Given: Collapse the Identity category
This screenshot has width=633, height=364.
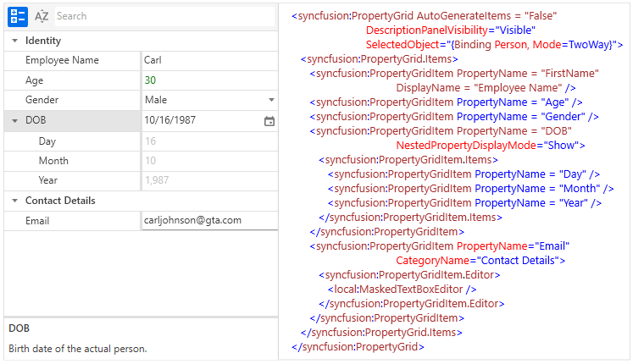Looking at the screenshot, I should click(x=14, y=41).
